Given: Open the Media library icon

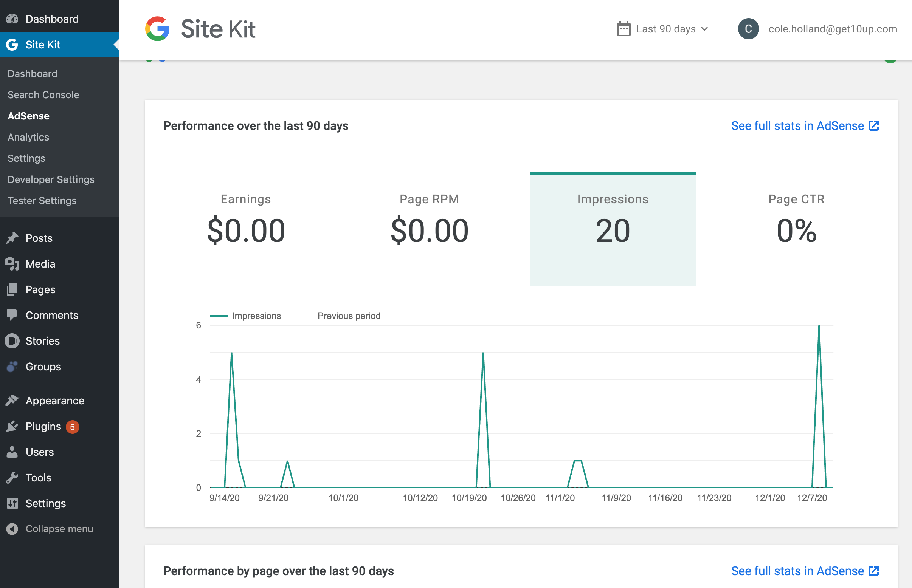Looking at the screenshot, I should [x=12, y=263].
